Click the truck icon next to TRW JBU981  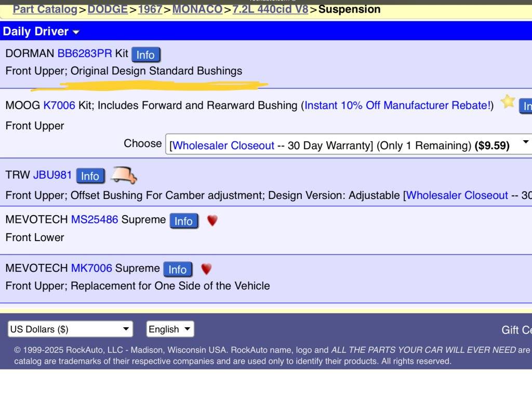124,176
